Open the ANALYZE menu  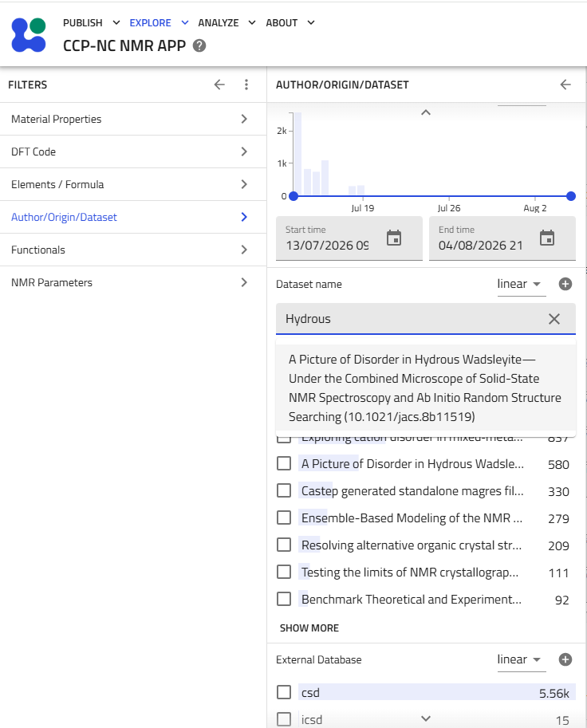(x=227, y=23)
